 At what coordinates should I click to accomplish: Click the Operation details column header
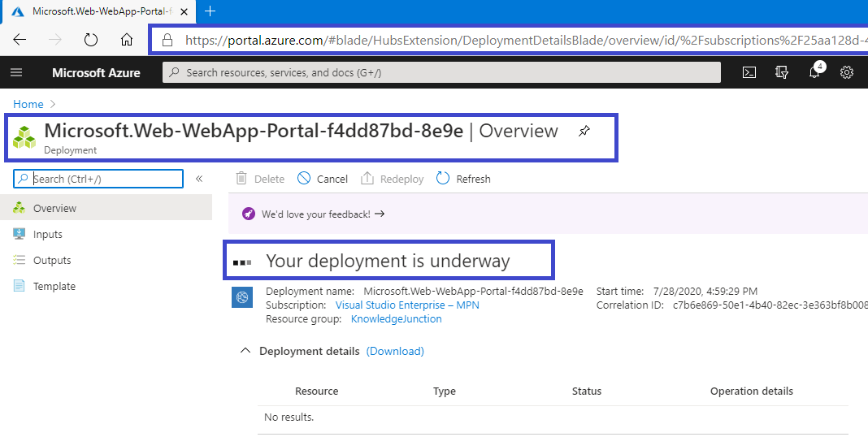[x=752, y=391]
